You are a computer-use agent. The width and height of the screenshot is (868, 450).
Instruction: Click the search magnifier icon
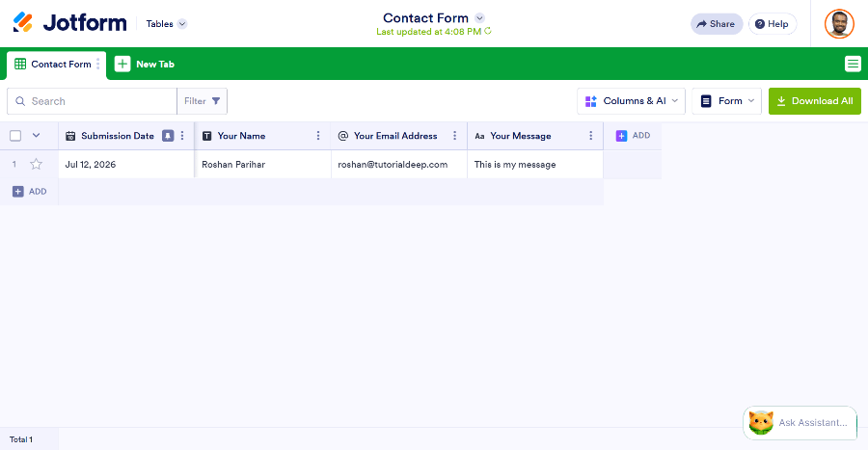coord(20,101)
